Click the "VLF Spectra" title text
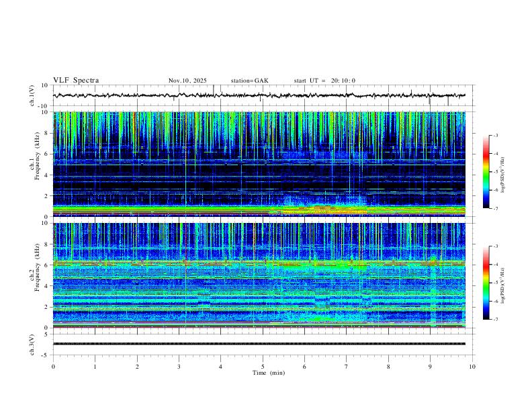Screen dimensions: 532x411 click(76, 81)
